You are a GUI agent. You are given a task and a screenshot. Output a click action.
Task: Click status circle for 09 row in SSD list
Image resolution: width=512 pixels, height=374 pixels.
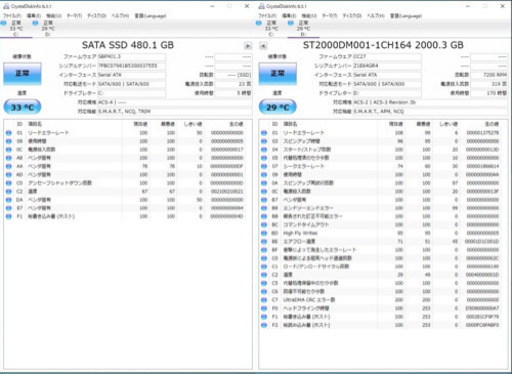coord(9,141)
